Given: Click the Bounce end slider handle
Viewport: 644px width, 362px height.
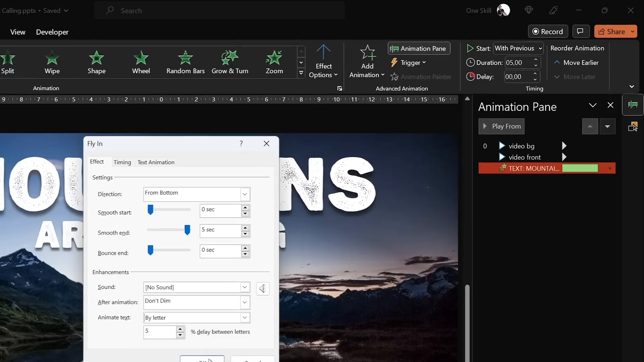Looking at the screenshot, I should (x=151, y=250).
